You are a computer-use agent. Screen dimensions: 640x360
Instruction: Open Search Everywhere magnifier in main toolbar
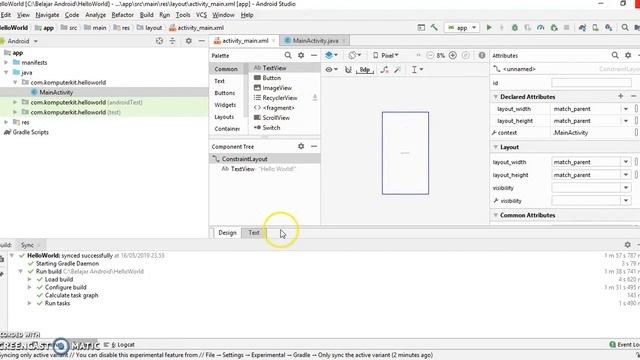[625, 28]
